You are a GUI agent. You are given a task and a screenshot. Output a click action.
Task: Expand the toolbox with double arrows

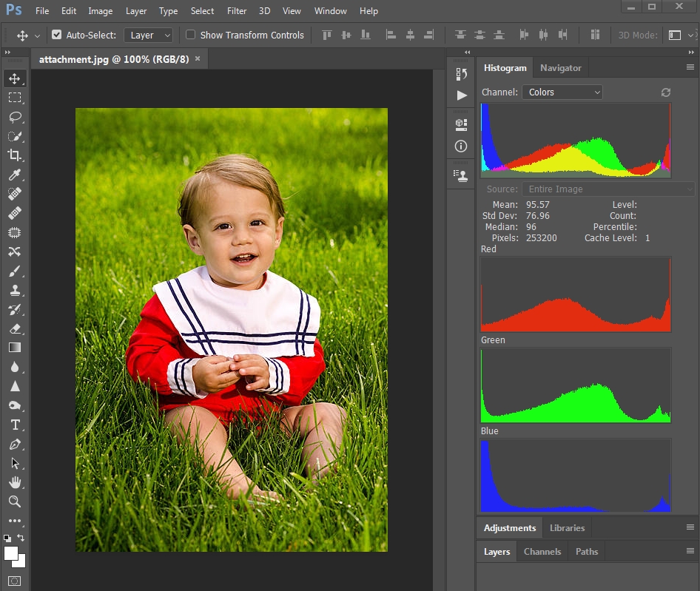(x=7, y=53)
